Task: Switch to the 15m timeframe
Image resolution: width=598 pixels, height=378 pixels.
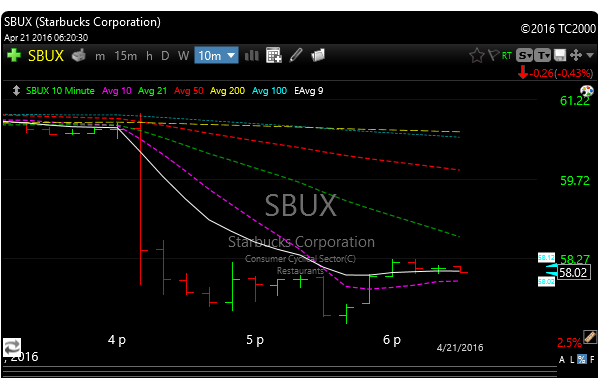Action: [x=125, y=56]
